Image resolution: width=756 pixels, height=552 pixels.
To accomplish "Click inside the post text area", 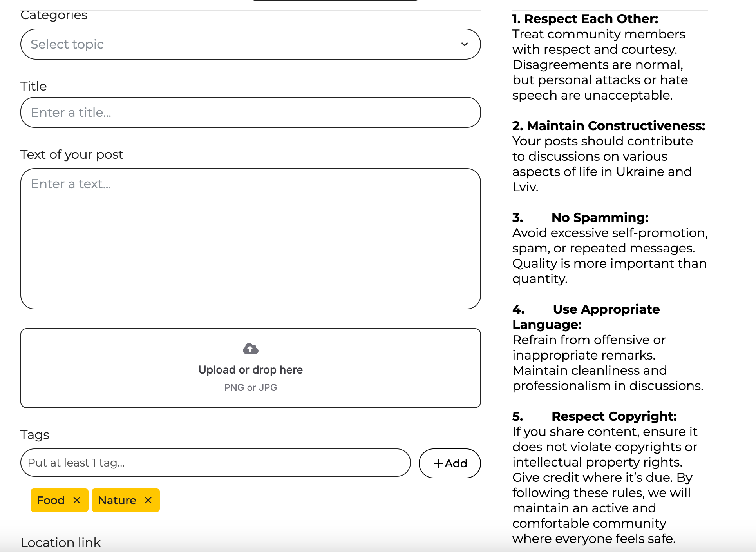I will [x=250, y=238].
